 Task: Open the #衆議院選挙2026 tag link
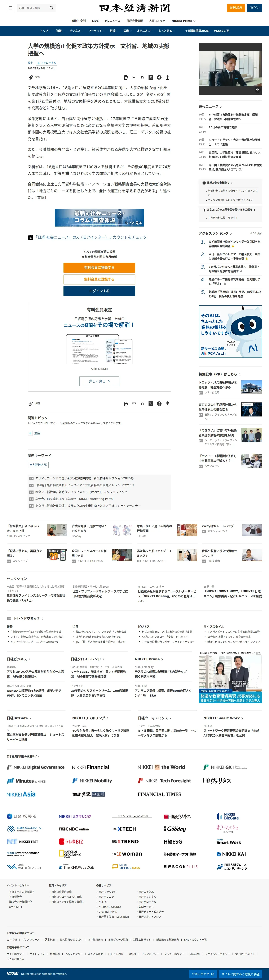tap(197, 31)
